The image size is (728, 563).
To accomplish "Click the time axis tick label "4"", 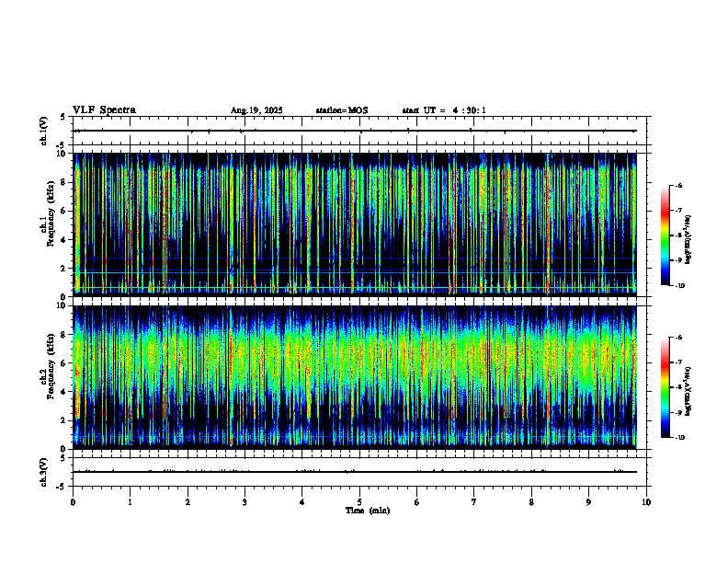I will pos(302,502).
